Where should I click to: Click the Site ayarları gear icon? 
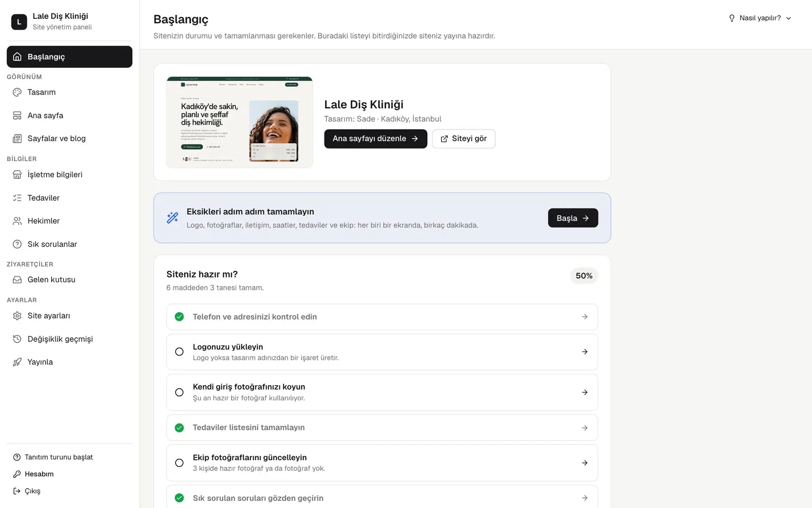17,316
